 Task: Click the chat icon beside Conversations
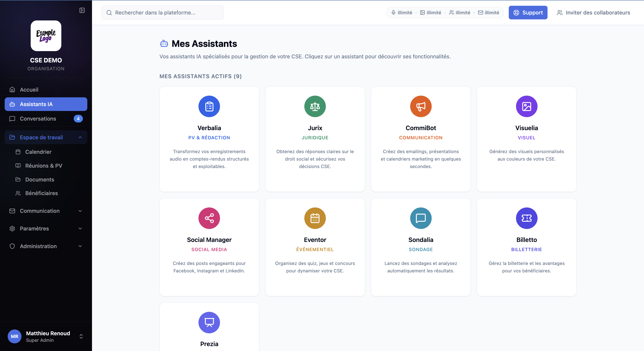(12, 119)
